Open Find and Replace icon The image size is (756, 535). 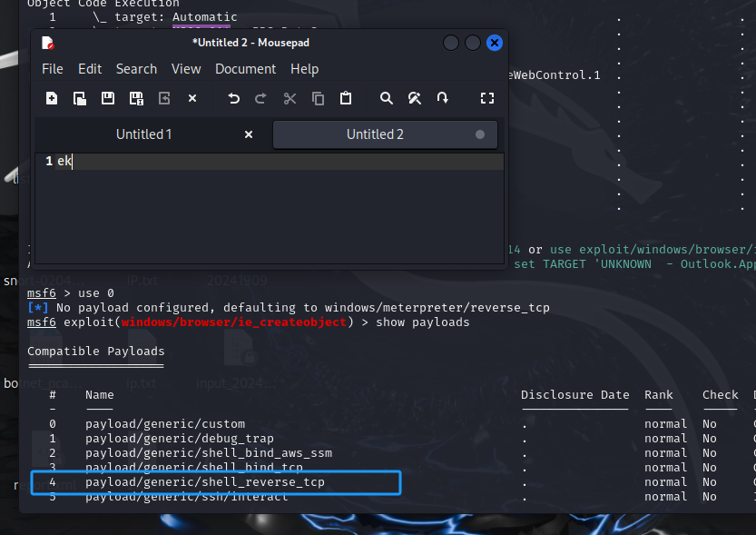[x=415, y=98]
